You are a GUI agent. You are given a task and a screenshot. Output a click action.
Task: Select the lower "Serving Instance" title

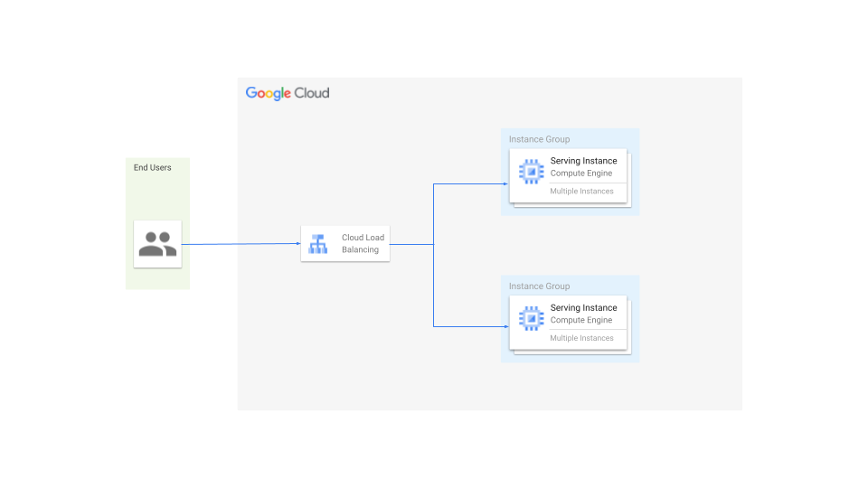click(583, 308)
